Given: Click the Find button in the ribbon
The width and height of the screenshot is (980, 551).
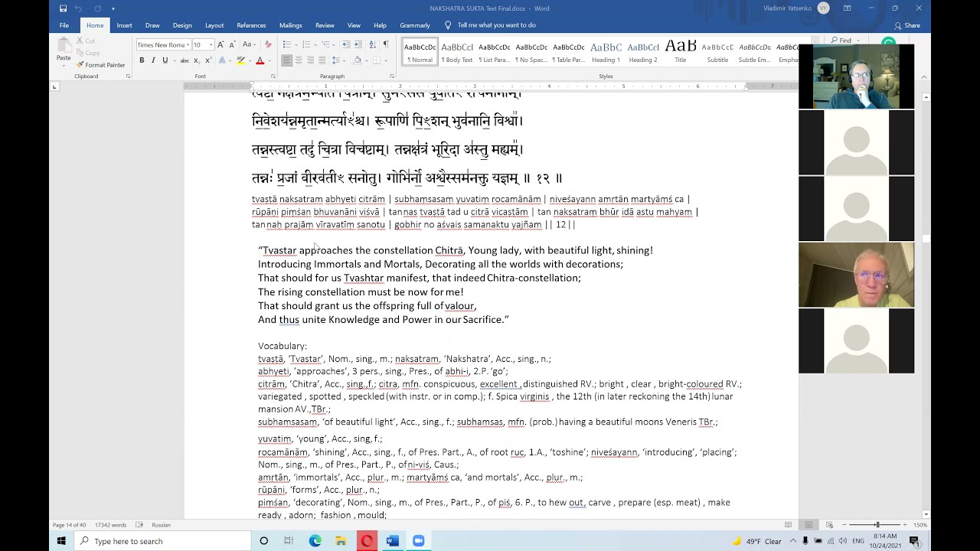Looking at the screenshot, I should [841, 41].
